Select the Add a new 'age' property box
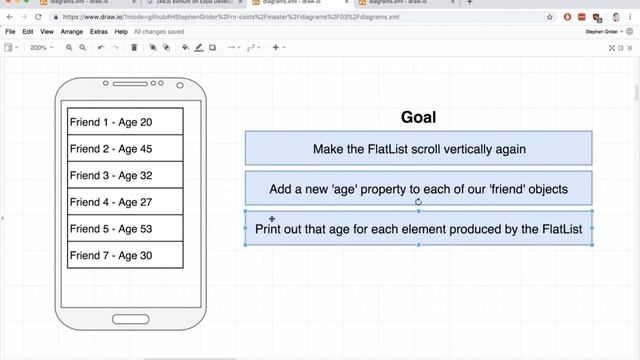 coord(418,188)
